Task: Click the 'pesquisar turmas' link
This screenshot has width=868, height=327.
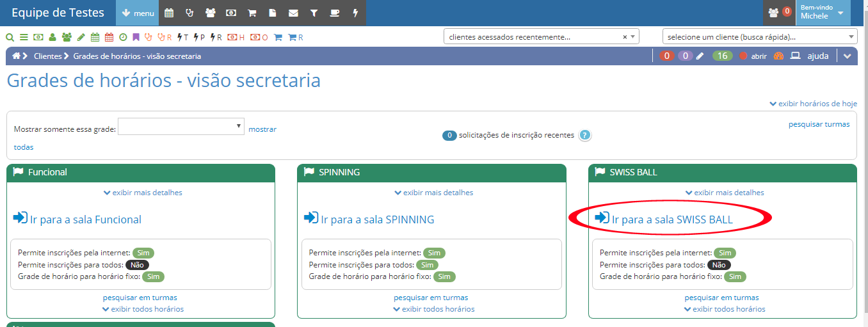Action: (819, 124)
